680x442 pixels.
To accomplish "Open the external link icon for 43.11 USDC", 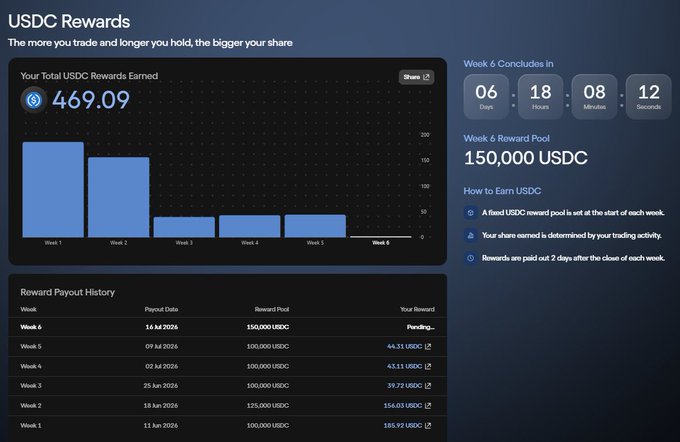I will [x=428, y=367].
